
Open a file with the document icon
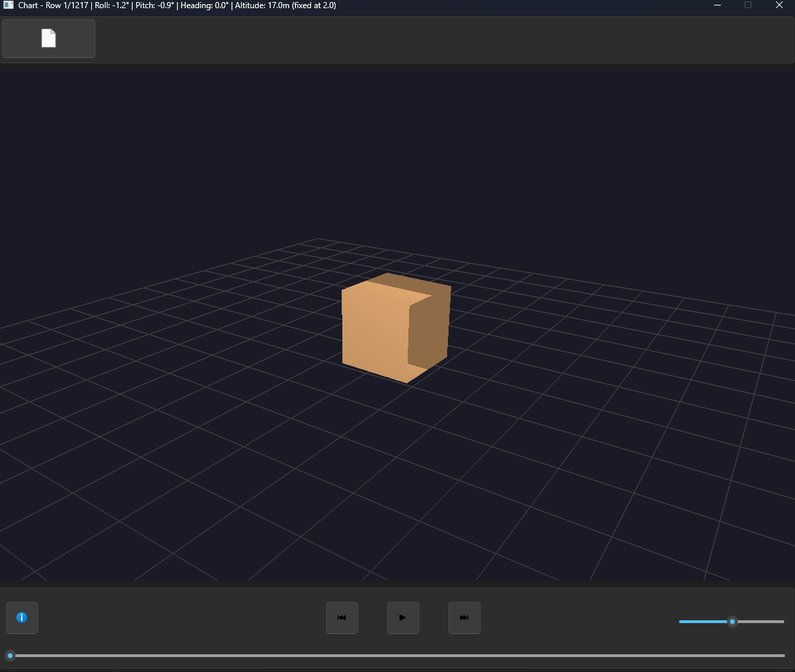pos(49,39)
